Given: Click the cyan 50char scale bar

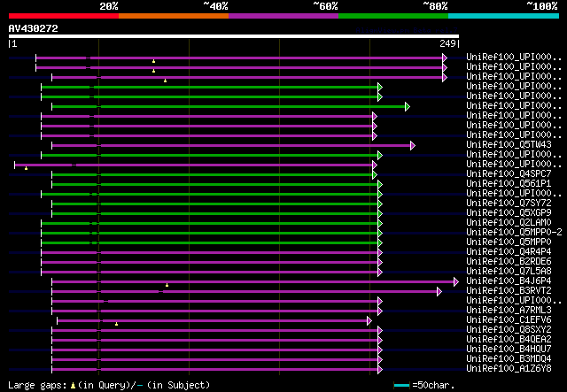Looking at the screenshot, I should point(401,386).
